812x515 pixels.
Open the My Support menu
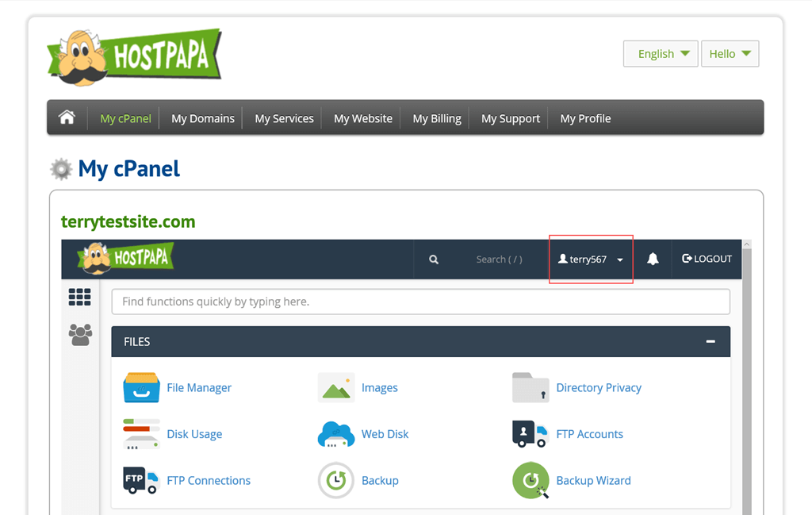pos(511,118)
